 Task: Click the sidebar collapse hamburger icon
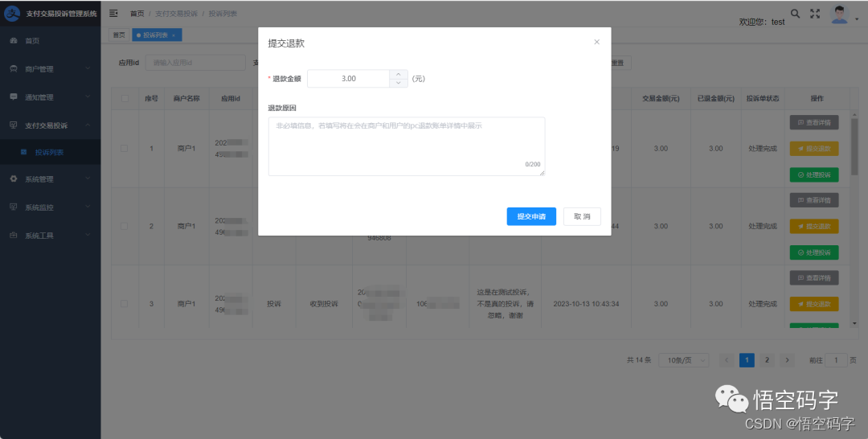point(113,14)
